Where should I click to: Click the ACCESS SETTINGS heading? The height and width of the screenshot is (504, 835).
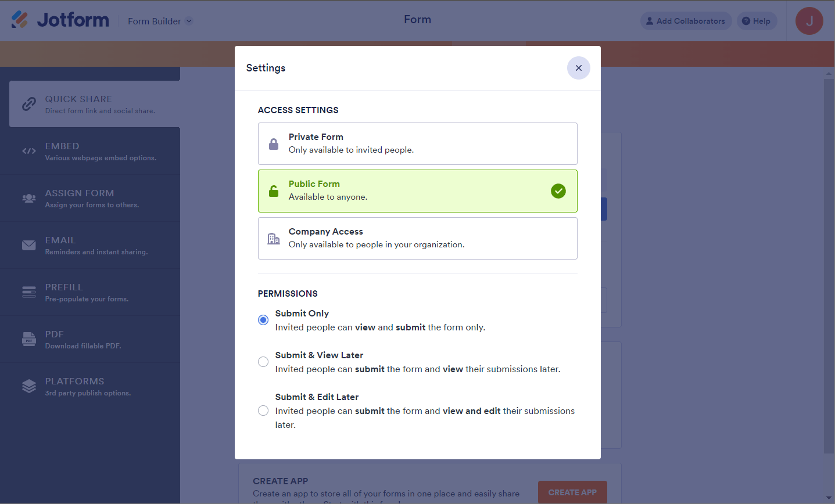(x=298, y=110)
